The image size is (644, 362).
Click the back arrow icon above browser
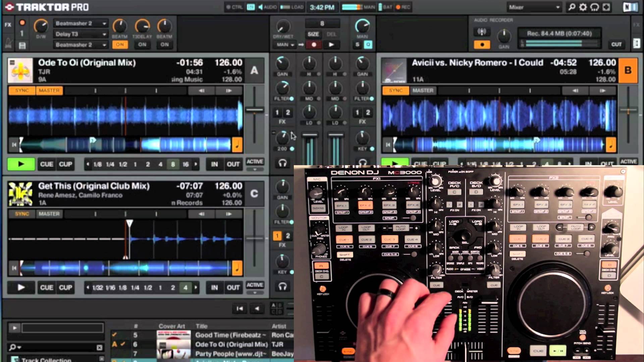tap(257, 309)
